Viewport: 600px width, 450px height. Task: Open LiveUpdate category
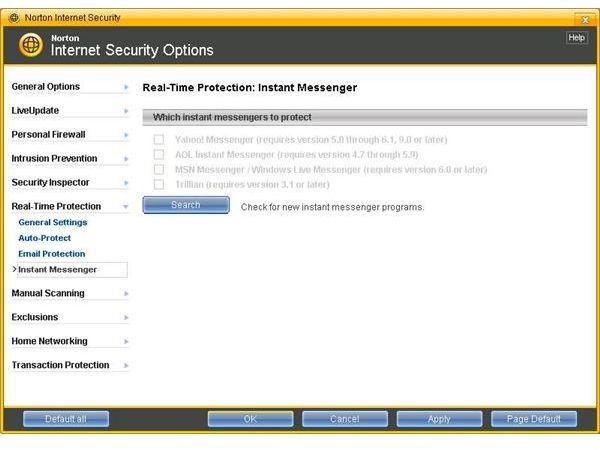[x=35, y=111]
